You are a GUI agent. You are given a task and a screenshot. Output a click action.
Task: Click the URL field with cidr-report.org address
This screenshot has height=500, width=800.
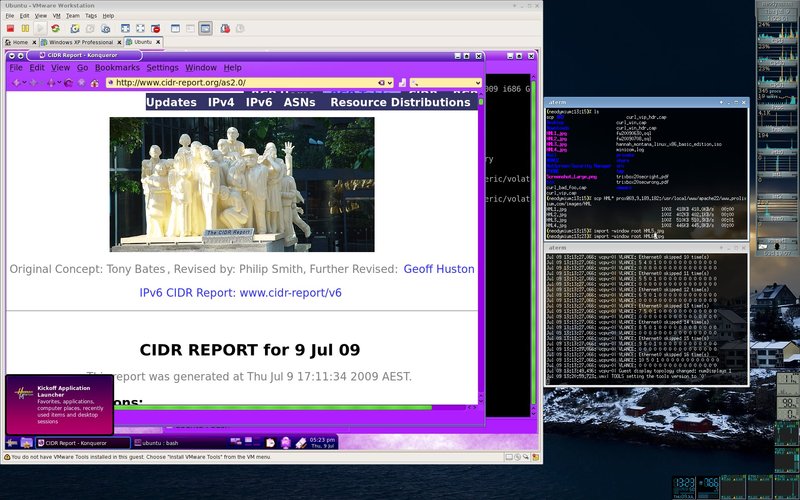(240, 82)
